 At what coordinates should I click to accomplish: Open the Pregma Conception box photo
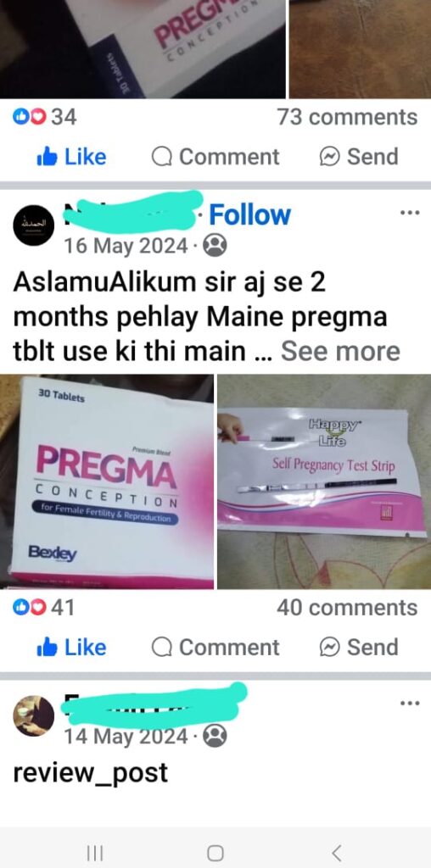(x=107, y=481)
